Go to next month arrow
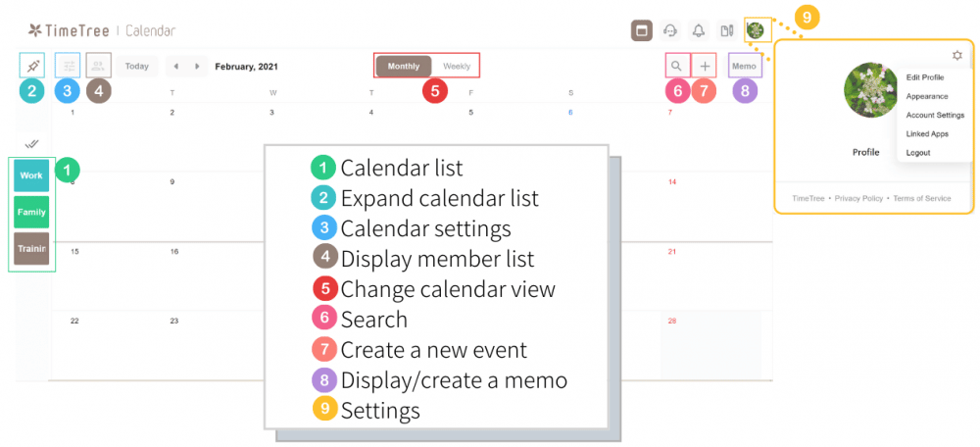 [198, 67]
